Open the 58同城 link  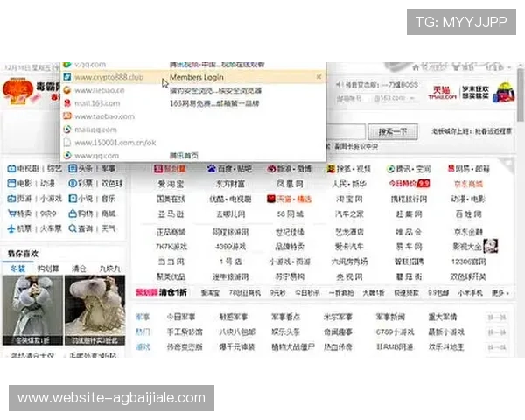pos(290,213)
